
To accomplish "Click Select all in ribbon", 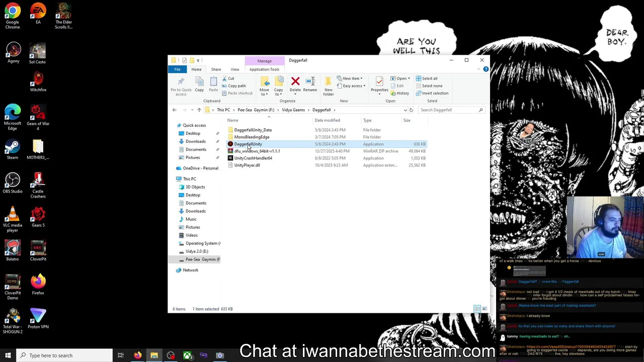I will pos(426,78).
